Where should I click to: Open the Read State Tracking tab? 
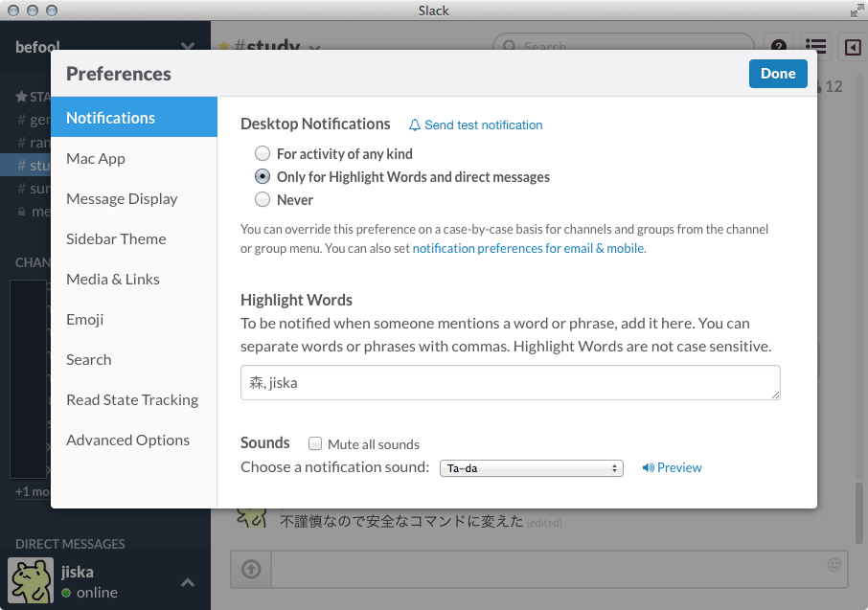click(134, 400)
